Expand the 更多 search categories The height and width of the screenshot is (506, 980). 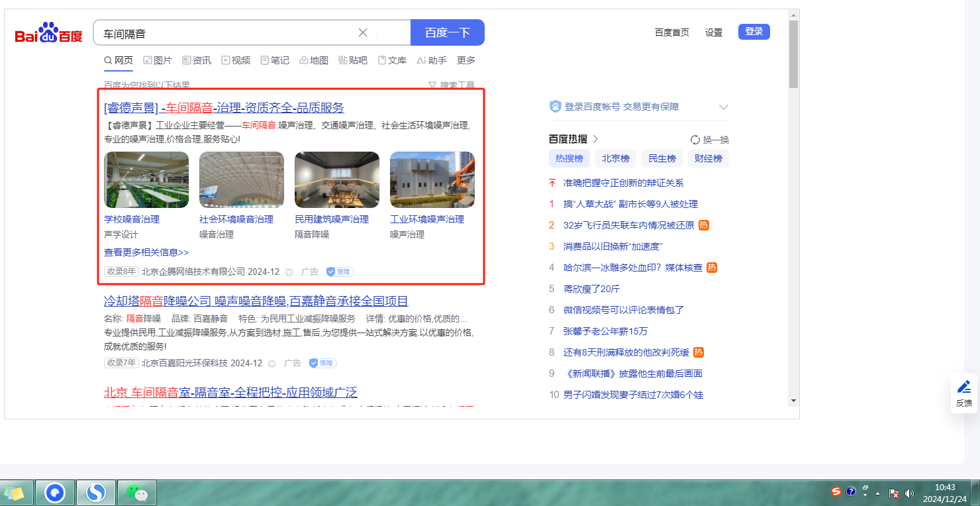pyautogui.click(x=466, y=60)
